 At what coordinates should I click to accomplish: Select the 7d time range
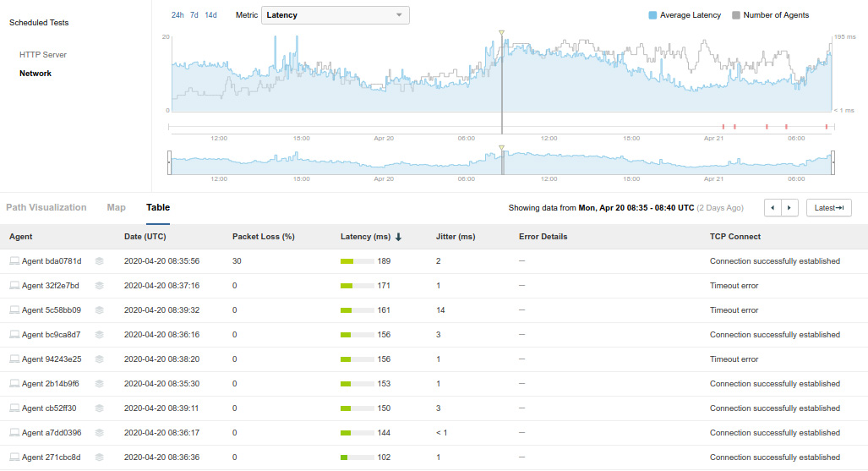click(x=194, y=15)
